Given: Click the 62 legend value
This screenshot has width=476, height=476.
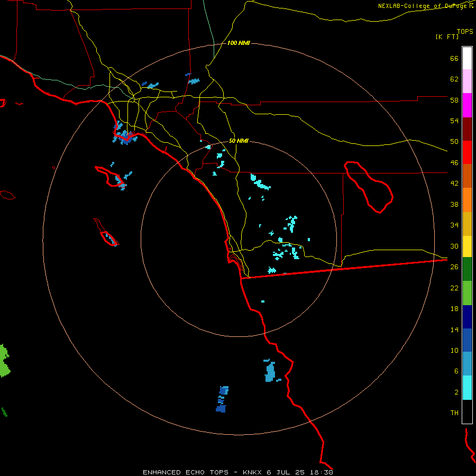Looking at the screenshot, I should (x=454, y=79).
